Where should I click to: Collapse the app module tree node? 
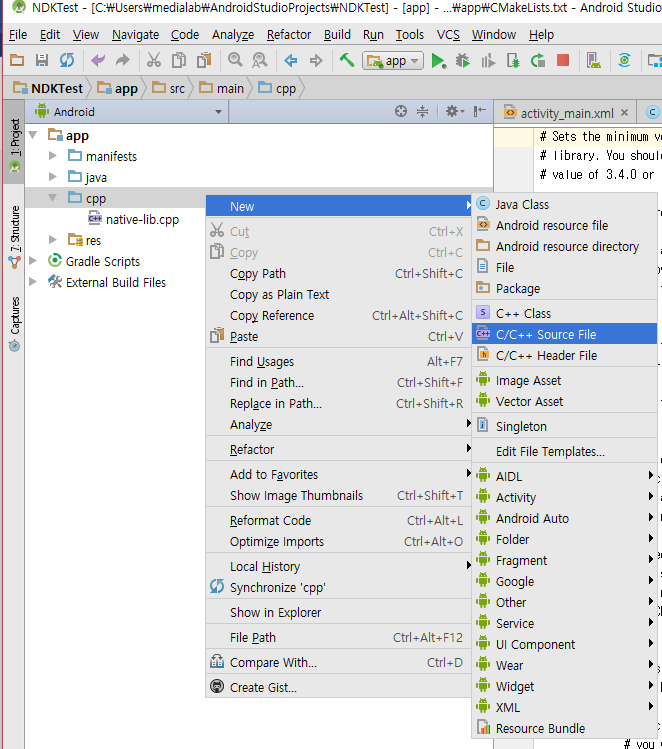[x=33, y=135]
